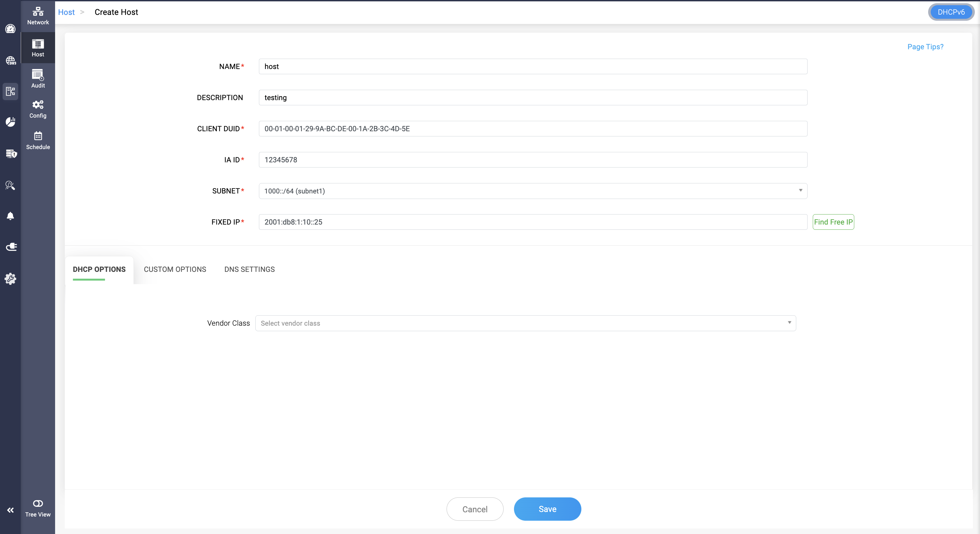
Task: Switch to the DNS SETTINGS tab
Action: pos(249,269)
